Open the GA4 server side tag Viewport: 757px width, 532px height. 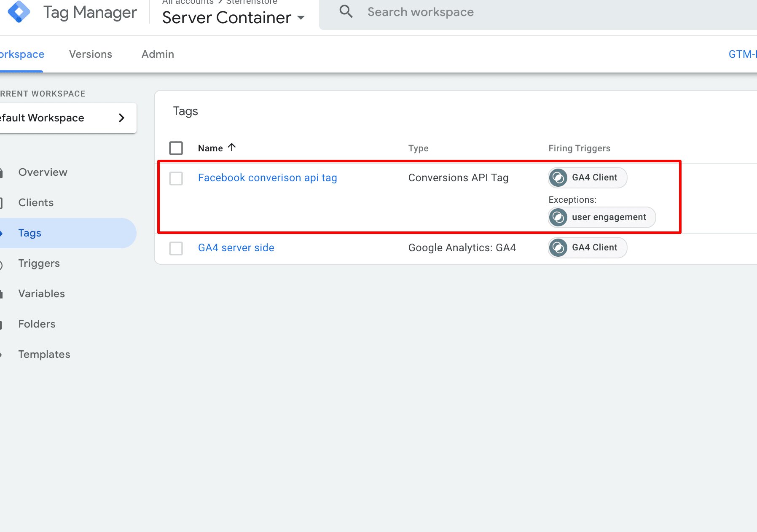click(x=236, y=247)
